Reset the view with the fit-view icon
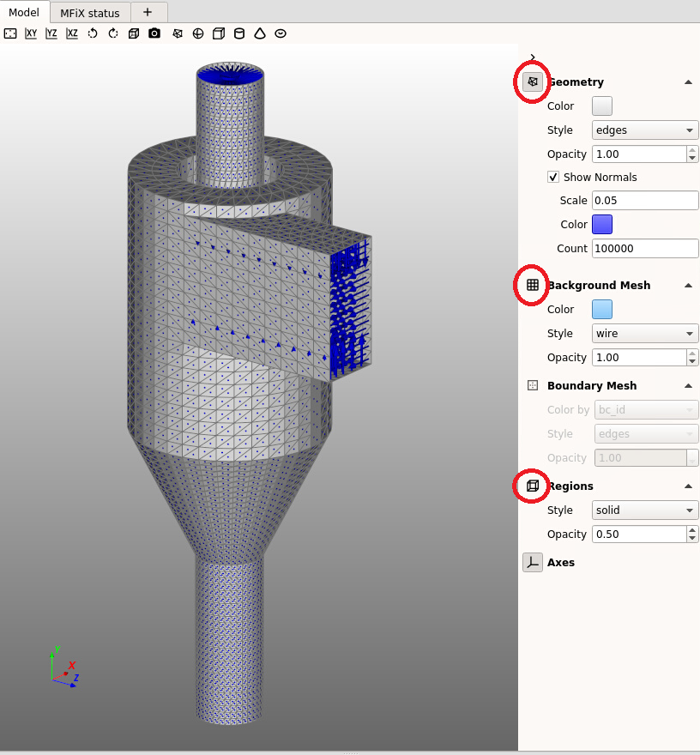Image resolution: width=700 pixels, height=755 pixels. [x=10, y=33]
